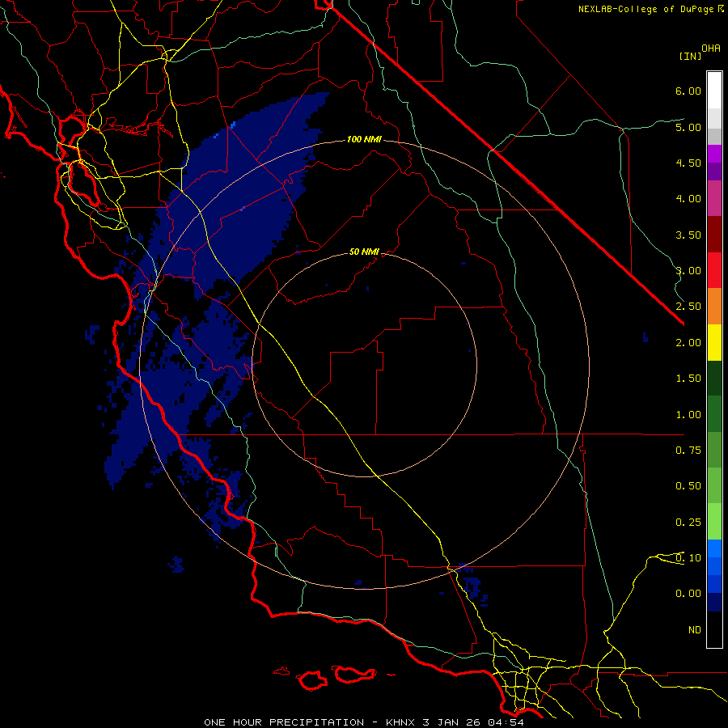Click the 3.50 legend value
Image resolution: width=728 pixels, height=728 pixels.
point(688,235)
